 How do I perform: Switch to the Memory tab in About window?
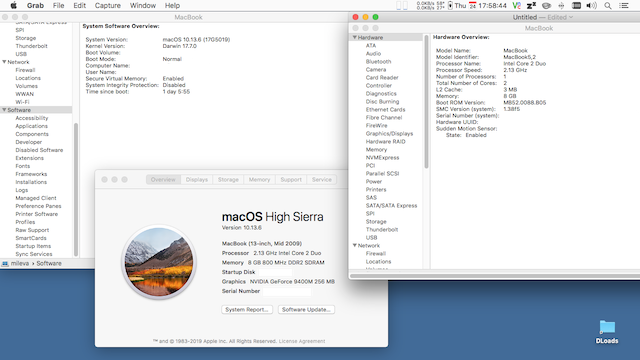coord(259,180)
